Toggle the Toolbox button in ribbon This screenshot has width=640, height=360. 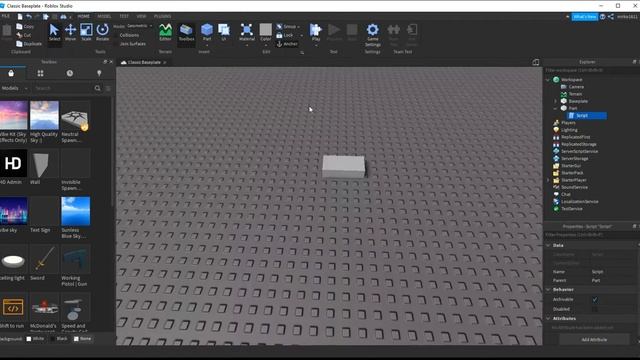click(x=186, y=32)
